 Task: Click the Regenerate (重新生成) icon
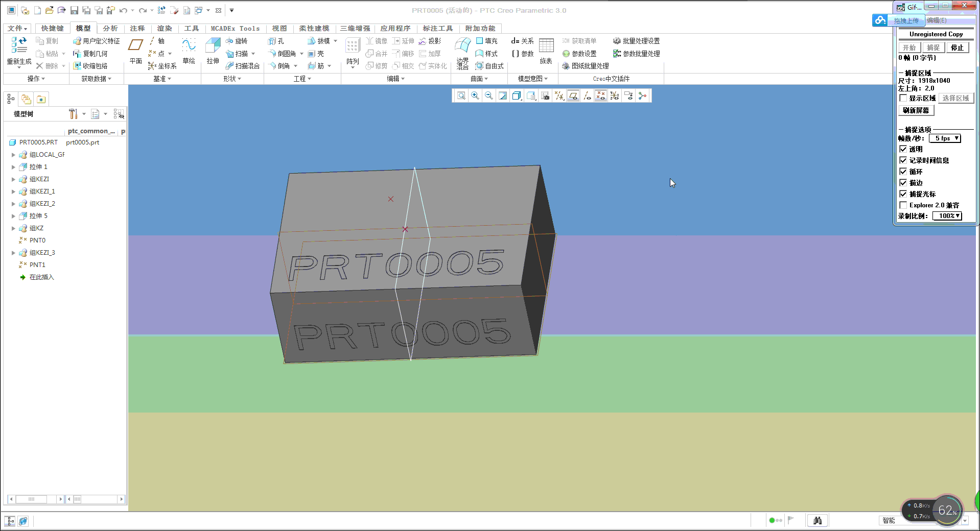tap(19, 45)
